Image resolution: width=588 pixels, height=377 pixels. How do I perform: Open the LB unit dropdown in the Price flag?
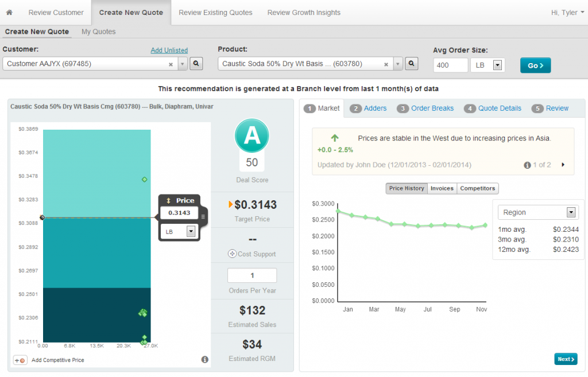191,231
